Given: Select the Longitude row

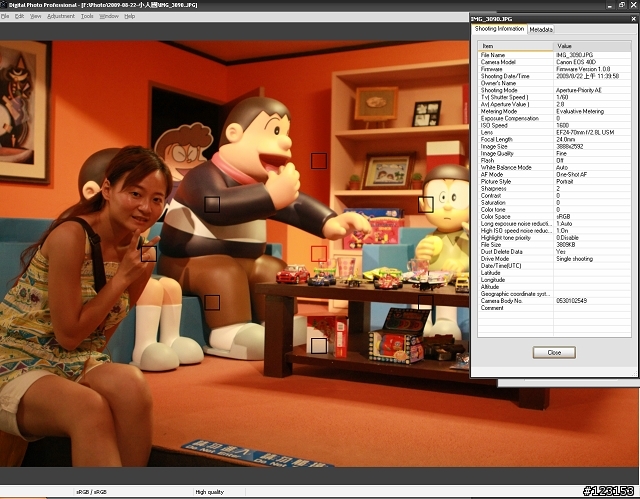Looking at the screenshot, I should [554, 280].
